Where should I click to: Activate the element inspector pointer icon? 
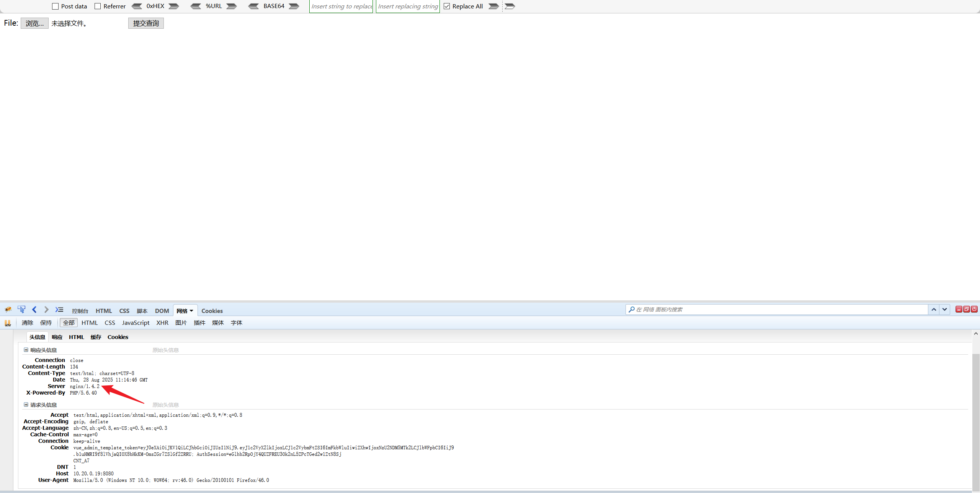[21, 310]
